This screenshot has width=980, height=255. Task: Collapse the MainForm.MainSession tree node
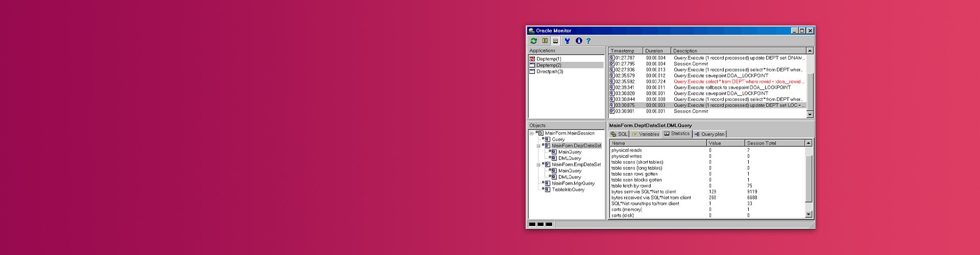coord(531,134)
